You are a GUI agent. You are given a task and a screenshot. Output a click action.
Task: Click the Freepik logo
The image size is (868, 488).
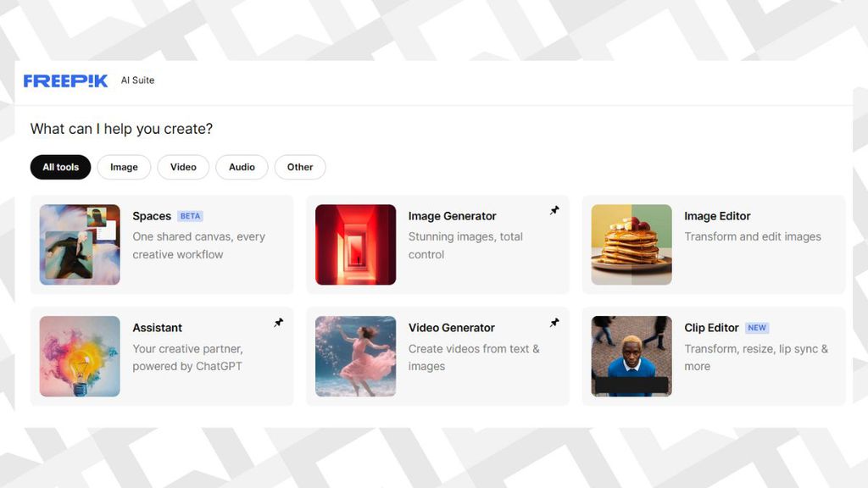tap(65, 80)
